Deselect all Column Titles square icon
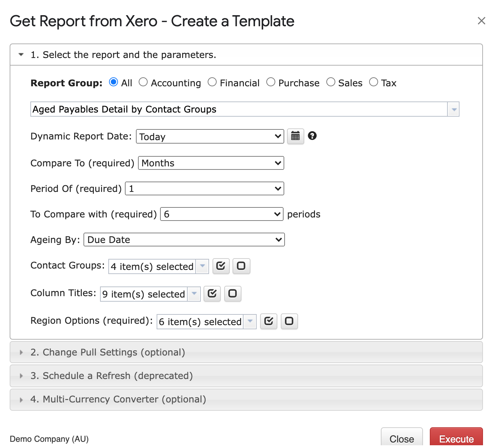Image resolution: width=494 pixels, height=448 pixels. click(x=233, y=294)
